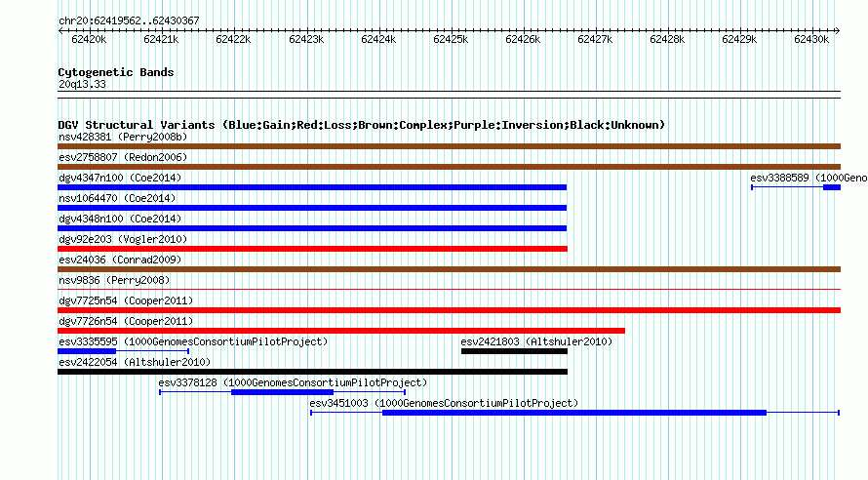Click the 62423k ruler tick label

coord(306,39)
